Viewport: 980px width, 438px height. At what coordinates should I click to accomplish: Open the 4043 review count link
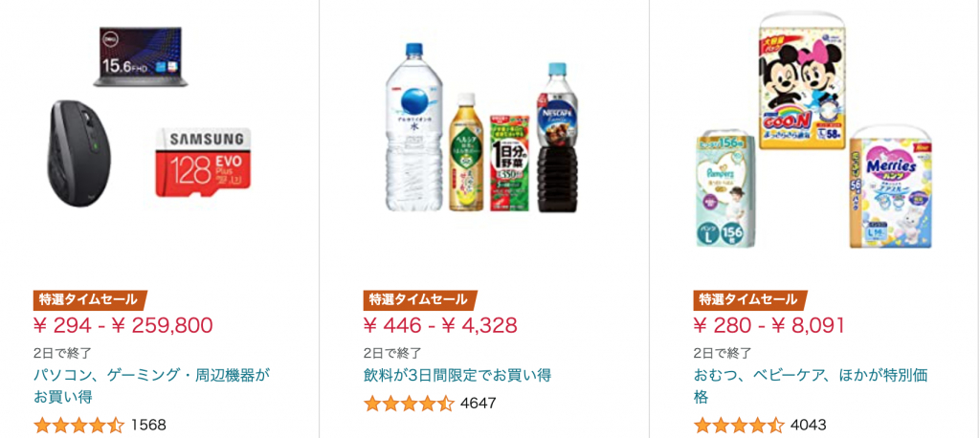[808, 425]
